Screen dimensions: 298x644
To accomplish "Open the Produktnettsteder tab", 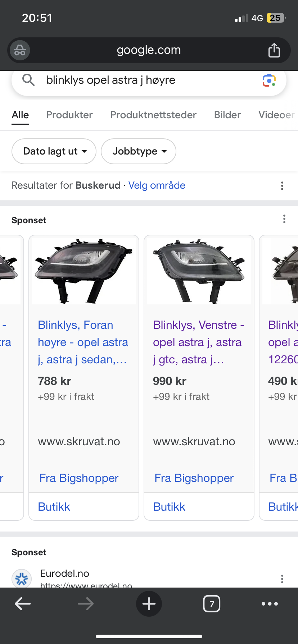I will click(x=153, y=115).
